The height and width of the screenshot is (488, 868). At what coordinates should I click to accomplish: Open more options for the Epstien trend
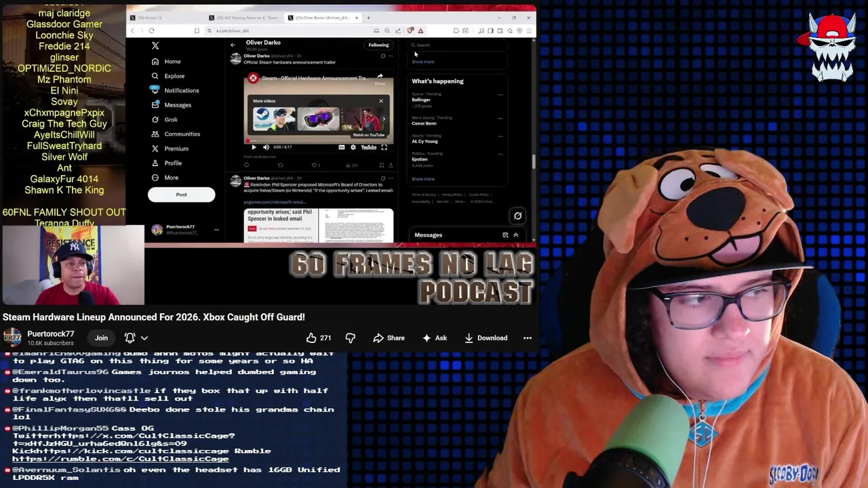500,155
